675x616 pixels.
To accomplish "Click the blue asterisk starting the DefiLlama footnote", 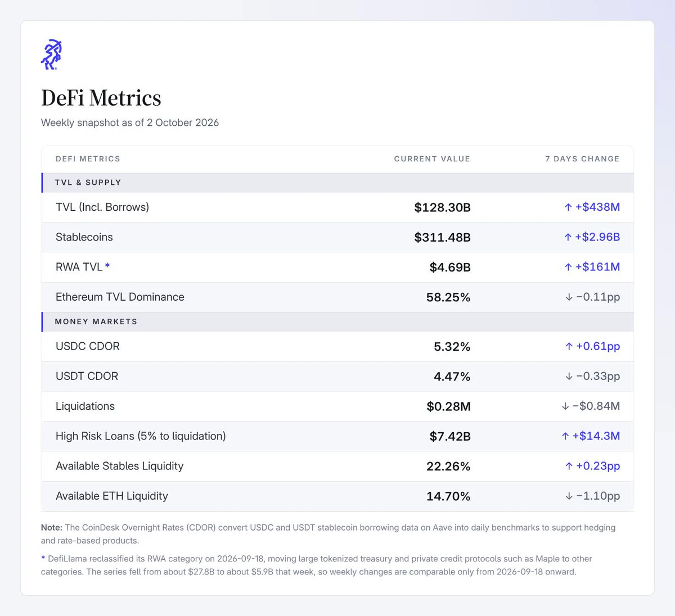I will 43,558.
